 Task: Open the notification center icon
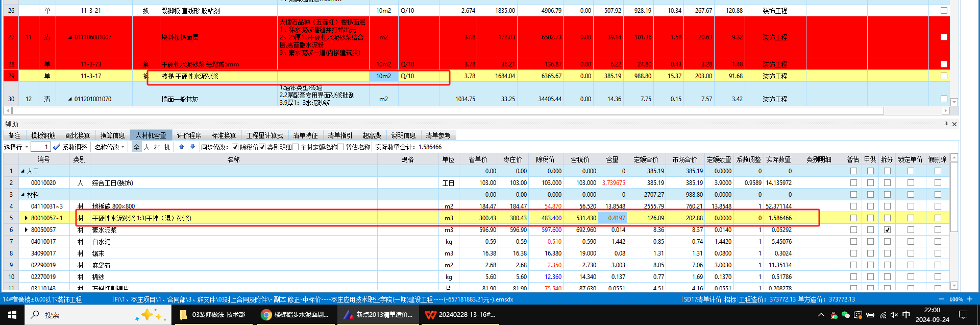[963, 315]
